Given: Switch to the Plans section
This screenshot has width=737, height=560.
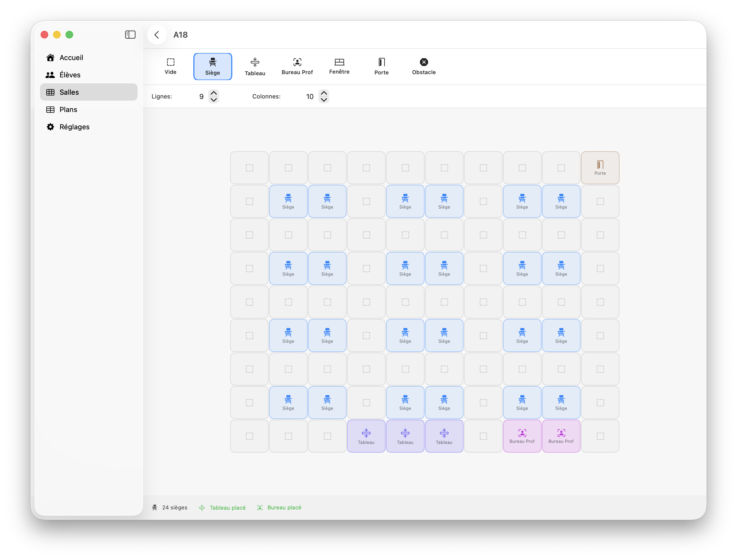Looking at the screenshot, I should click(x=89, y=110).
